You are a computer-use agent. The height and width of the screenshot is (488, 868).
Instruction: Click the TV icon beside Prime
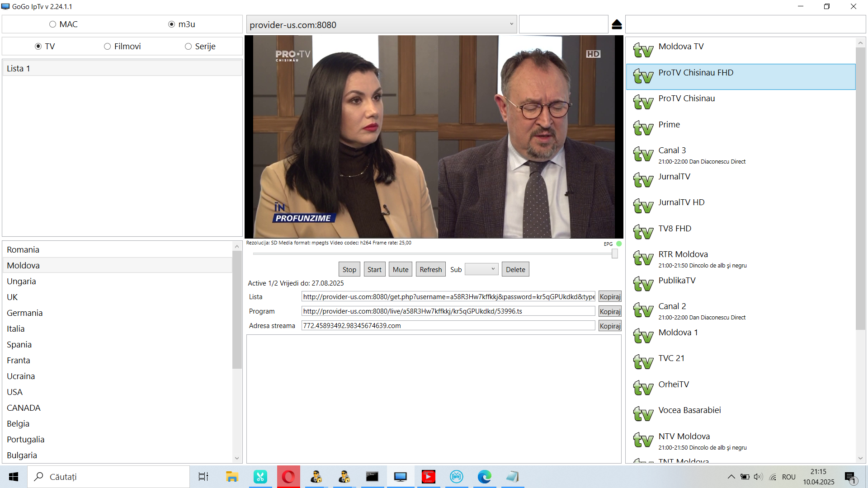click(x=643, y=128)
